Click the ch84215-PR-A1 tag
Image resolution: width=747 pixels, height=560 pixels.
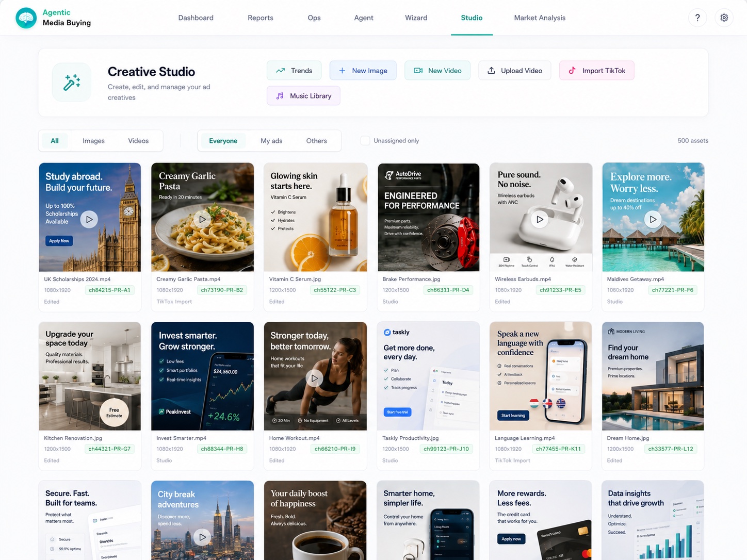pos(109,290)
